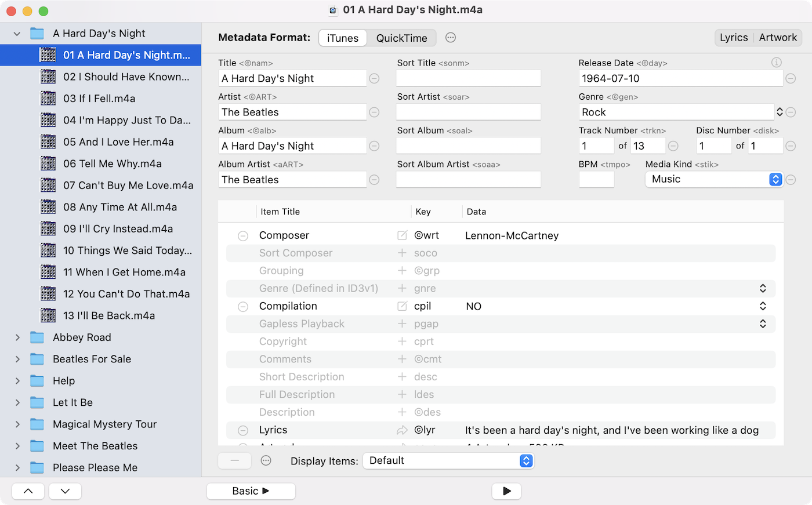This screenshot has height=505, width=812.
Task: Open the ellipsis options next to QuickTime
Action: [451, 38]
